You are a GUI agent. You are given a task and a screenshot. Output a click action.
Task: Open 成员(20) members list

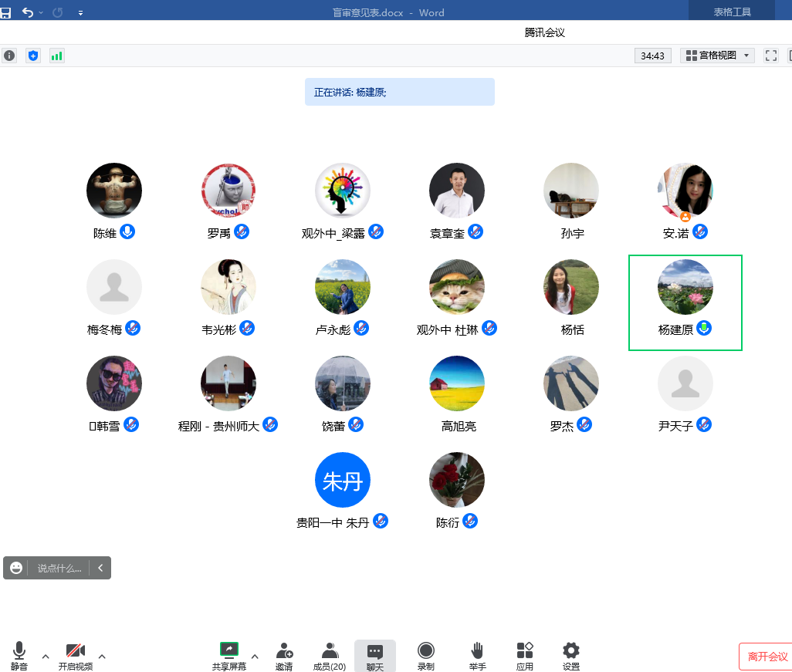(x=330, y=656)
